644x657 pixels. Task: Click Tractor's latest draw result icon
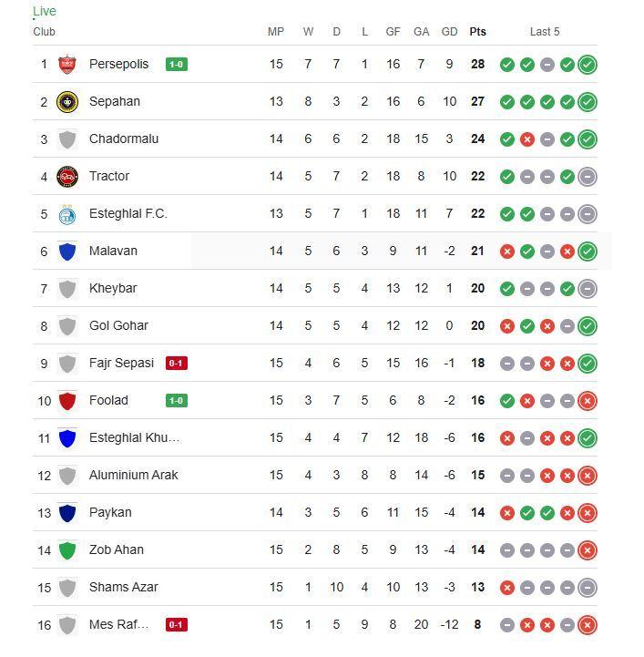pos(588,177)
